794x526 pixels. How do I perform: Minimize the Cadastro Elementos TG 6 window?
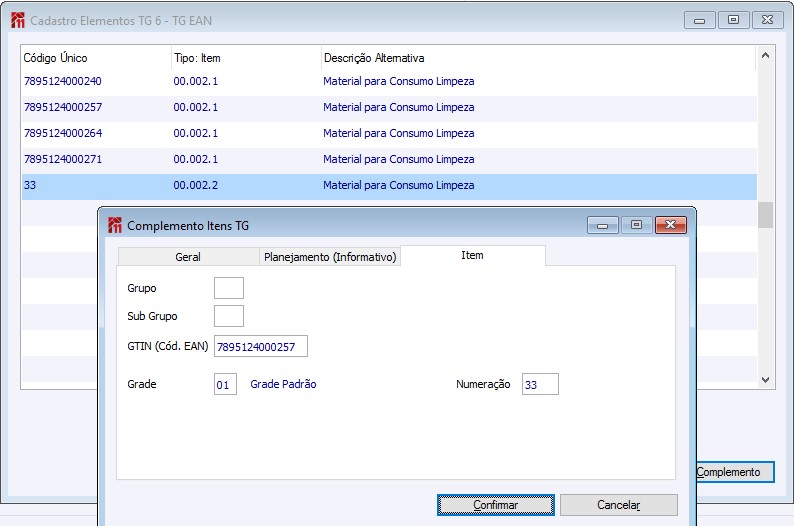[x=699, y=20]
